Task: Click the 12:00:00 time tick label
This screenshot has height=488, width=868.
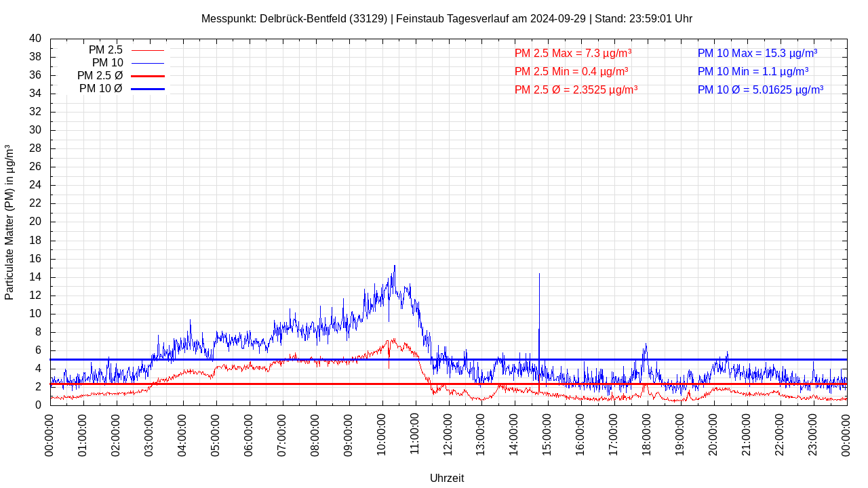Action: [x=448, y=434]
